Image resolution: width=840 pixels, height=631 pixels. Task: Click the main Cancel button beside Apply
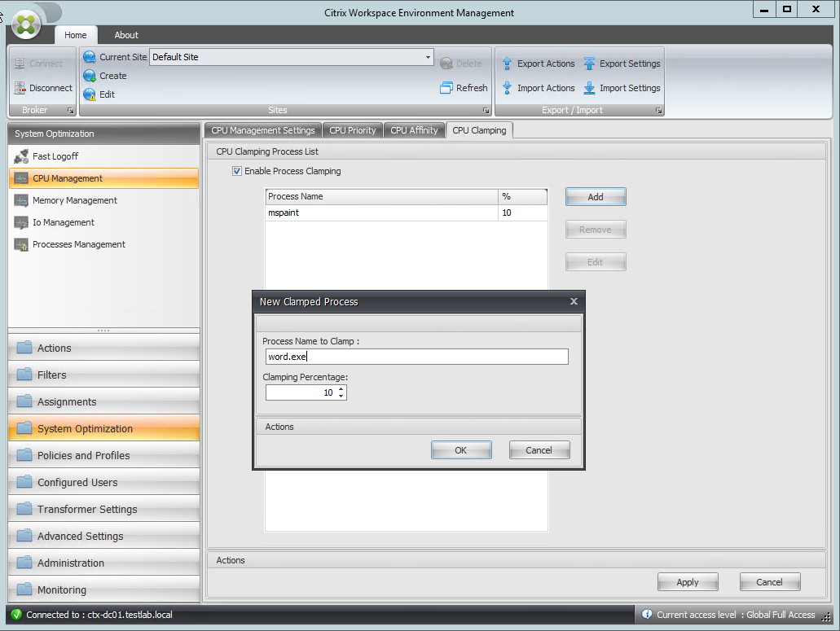click(x=770, y=582)
